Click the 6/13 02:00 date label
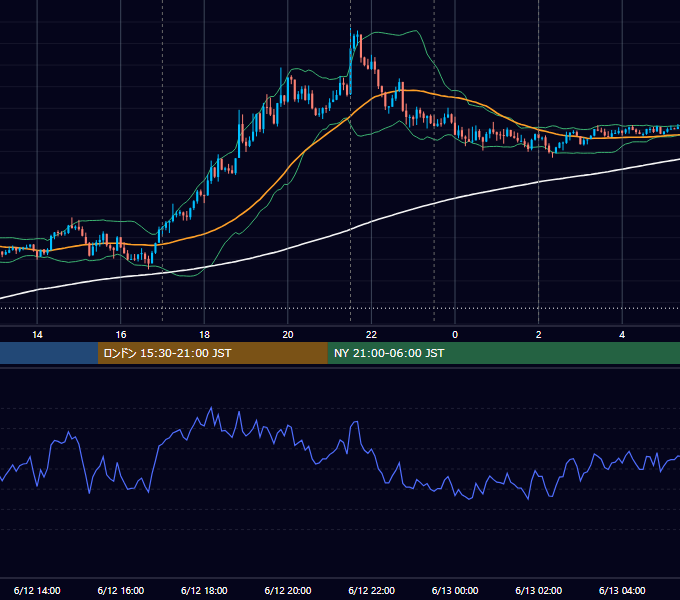The height and width of the screenshot is (600, 680). 538,590
